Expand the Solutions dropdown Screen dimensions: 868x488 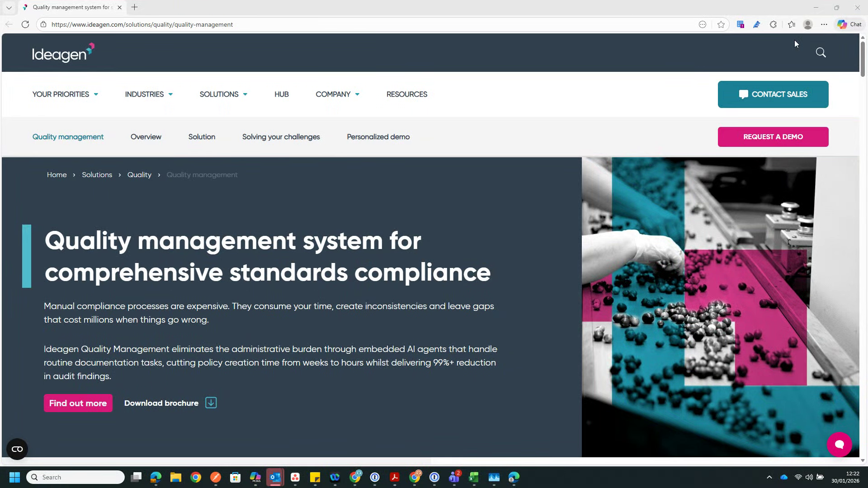(x=223, y=94)
